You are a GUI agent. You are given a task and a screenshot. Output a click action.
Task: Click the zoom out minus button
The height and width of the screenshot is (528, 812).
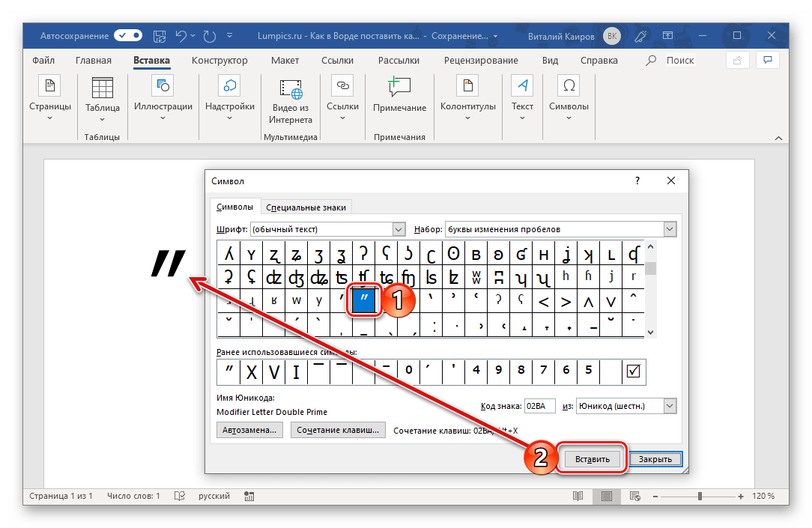655,497
